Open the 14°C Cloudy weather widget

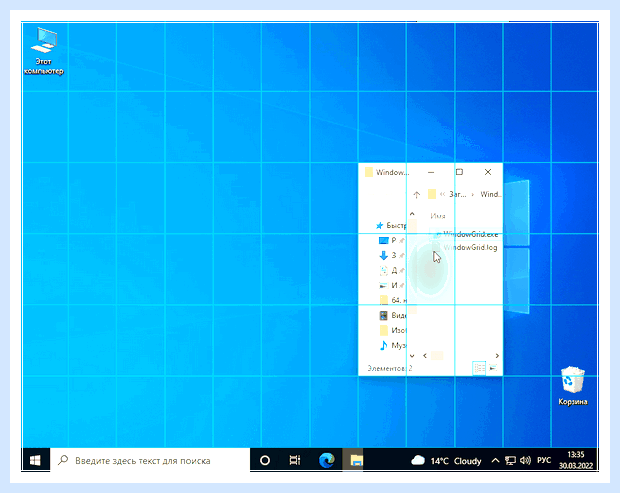446,461
